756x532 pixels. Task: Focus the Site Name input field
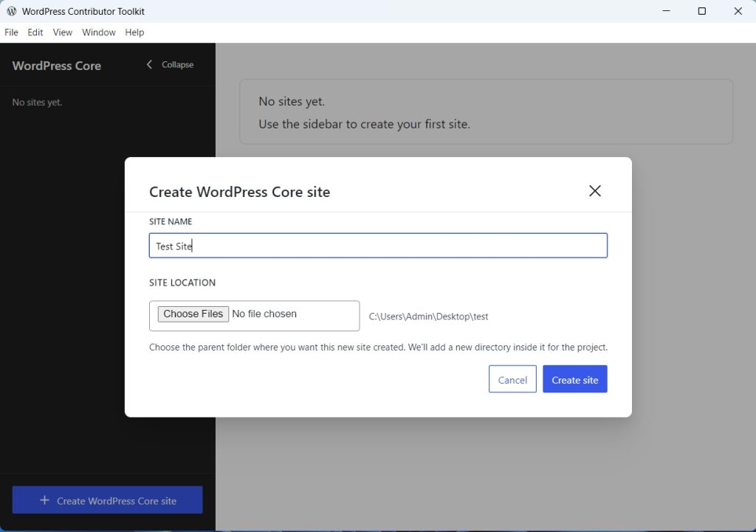(x=378, y=245)
